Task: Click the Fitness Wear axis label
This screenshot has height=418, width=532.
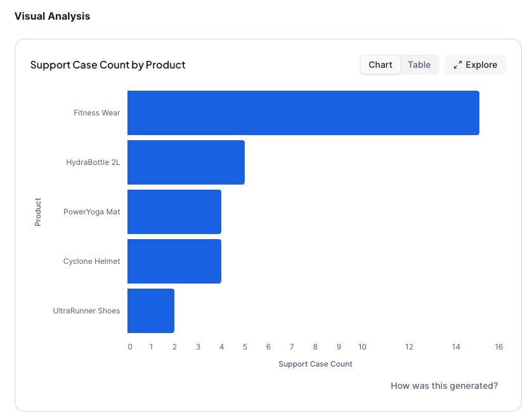Action: point(96,113)
